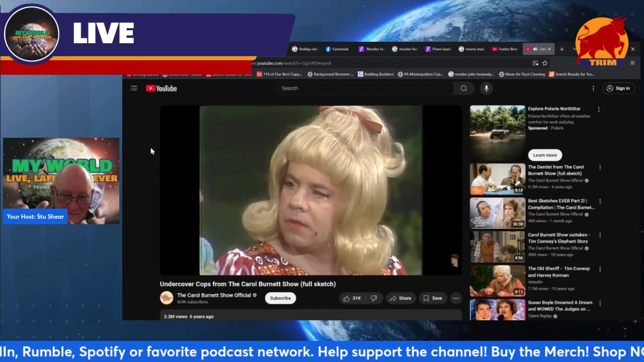Open Susan Boyle video thumbnail
Screen dimensions: 644x362
(498, 310)
